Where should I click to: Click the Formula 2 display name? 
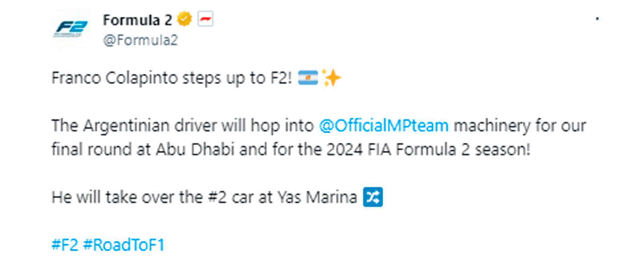click(x=137, y=20)
